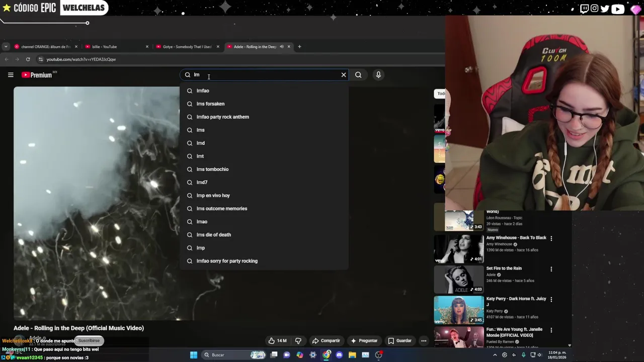The image size is (644, 362).
Task: Select the standalone 'lms' suggestion
Action: click(x=264, y=130)
